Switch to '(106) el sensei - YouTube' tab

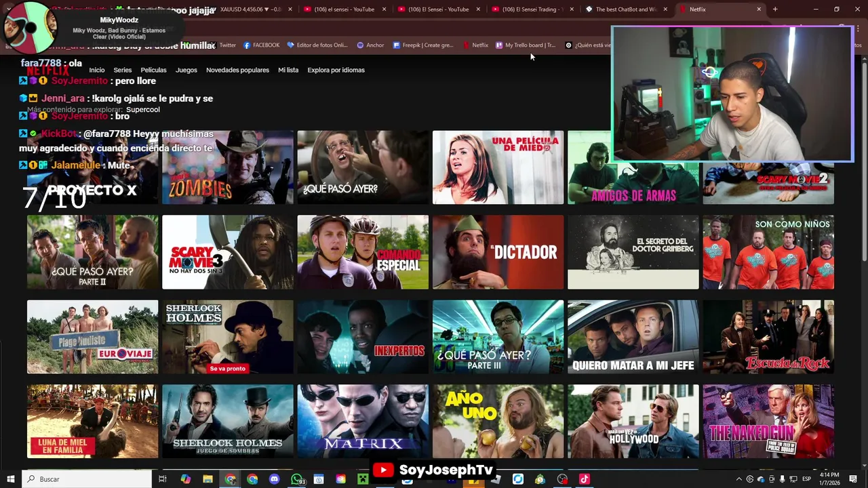coord(344,9)
